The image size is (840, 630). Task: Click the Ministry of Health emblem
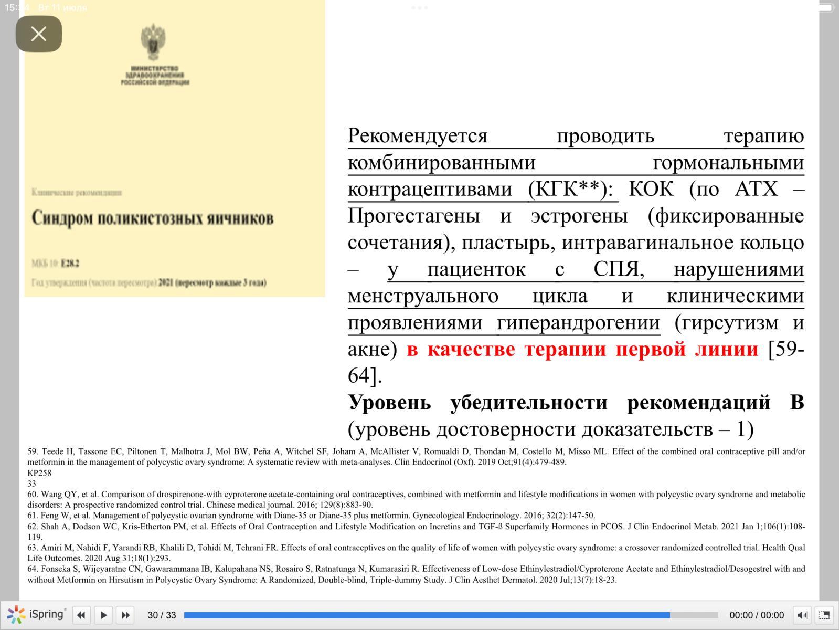[153, 42]
